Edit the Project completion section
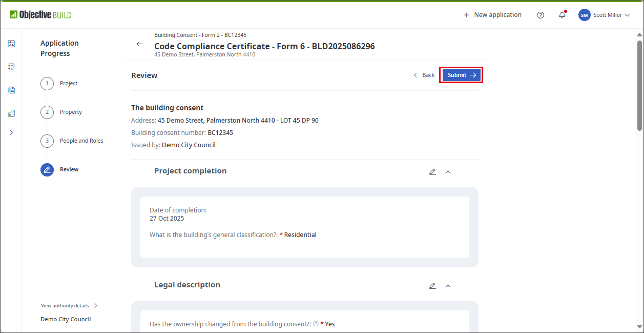 pyautogui.click(x=432, y=172)
